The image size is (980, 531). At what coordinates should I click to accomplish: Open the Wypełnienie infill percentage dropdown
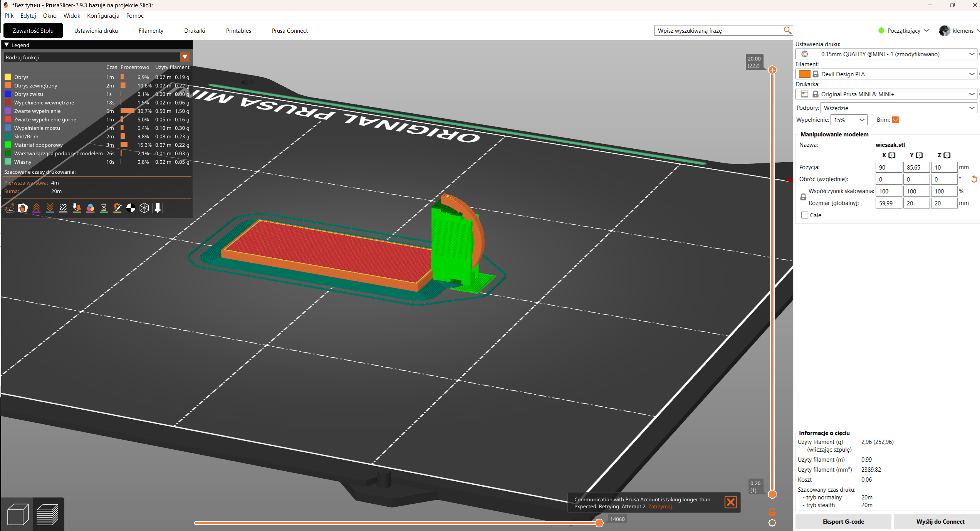(849, 120)
